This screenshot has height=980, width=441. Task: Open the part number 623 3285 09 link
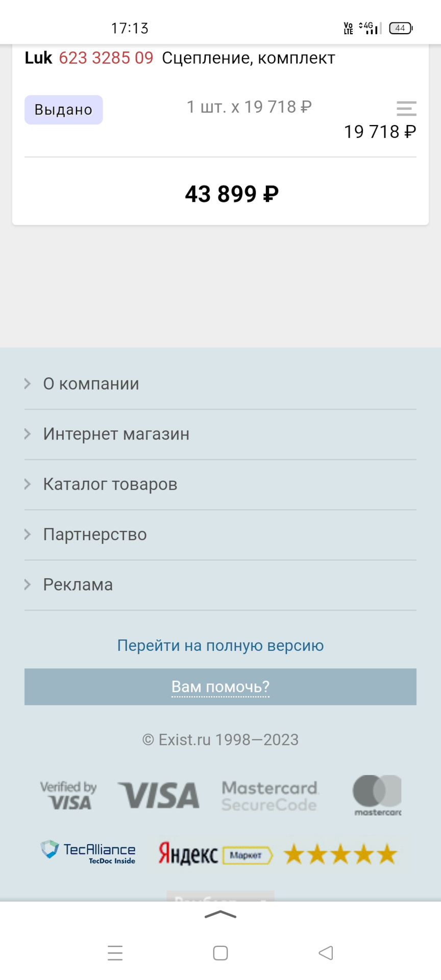coord(106,58)
